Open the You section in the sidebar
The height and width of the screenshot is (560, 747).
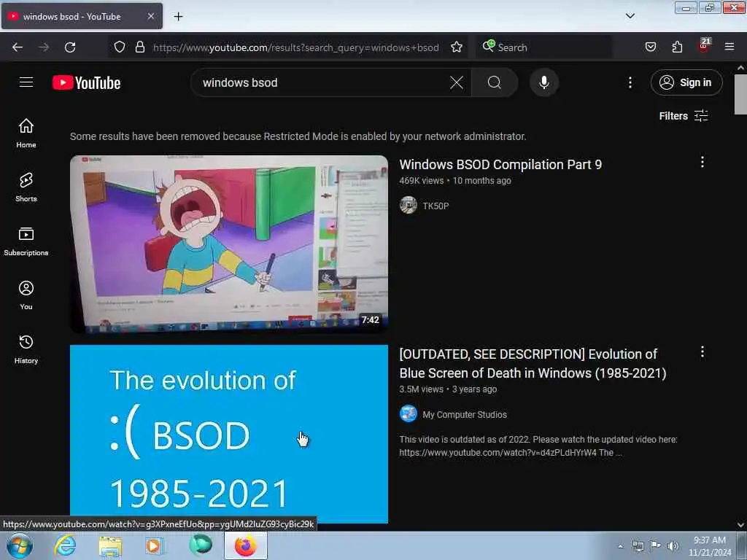tap(26, 295)
